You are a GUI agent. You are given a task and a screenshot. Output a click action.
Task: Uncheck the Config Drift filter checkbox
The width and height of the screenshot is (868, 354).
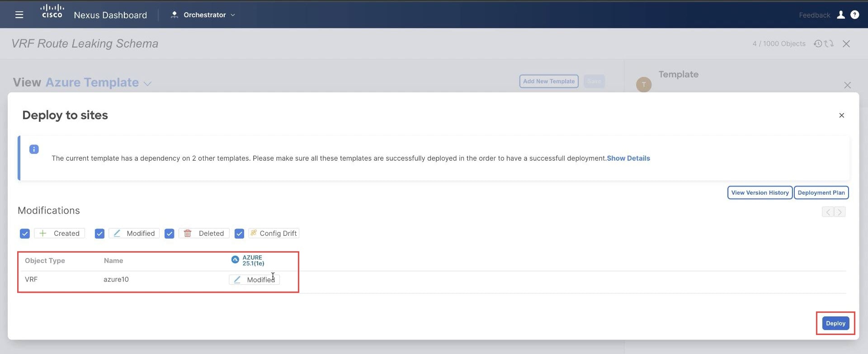[x=239, y=234]
